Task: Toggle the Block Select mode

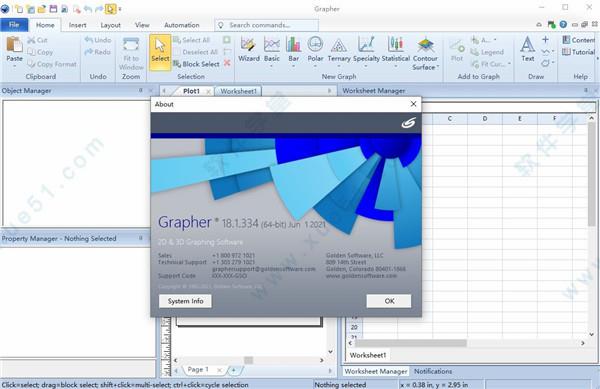Action: coord(197,64)
